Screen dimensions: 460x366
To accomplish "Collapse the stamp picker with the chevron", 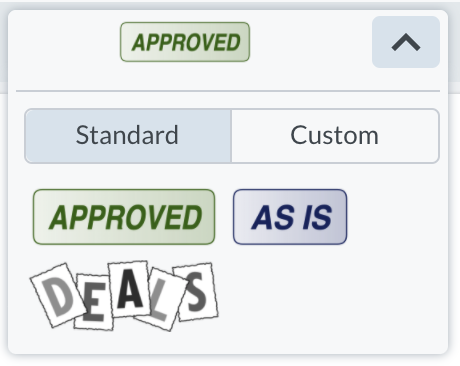I will point(406,42).
